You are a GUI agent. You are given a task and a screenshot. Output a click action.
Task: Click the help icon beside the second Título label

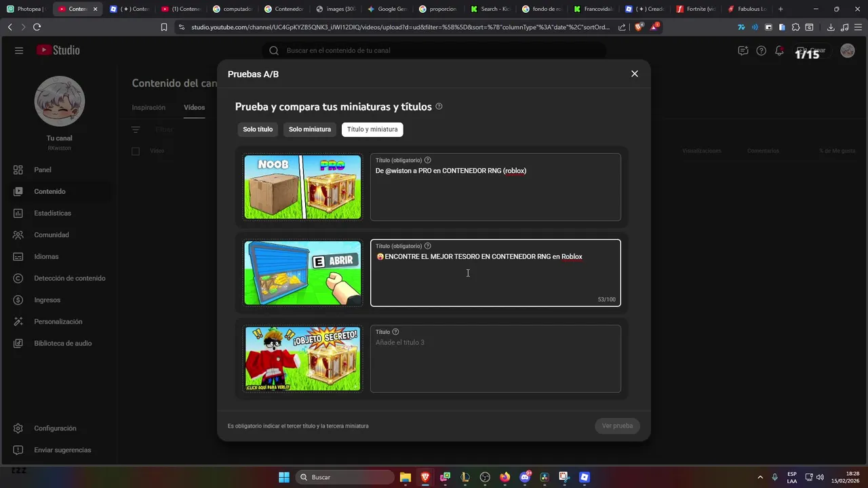427,246
